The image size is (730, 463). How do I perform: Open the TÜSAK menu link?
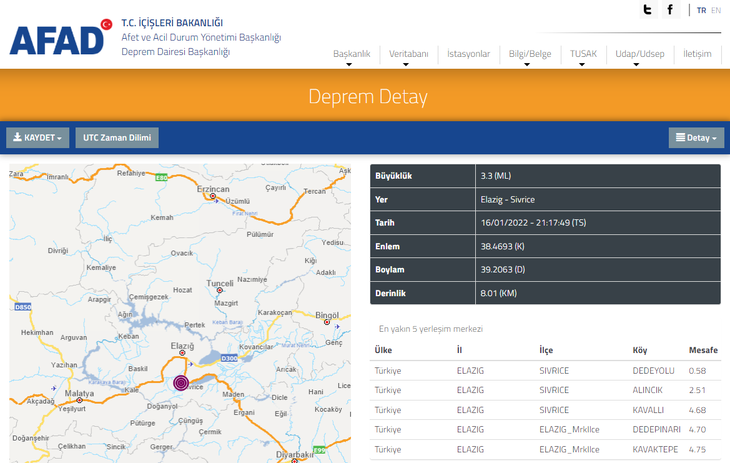tap(583, 54)
